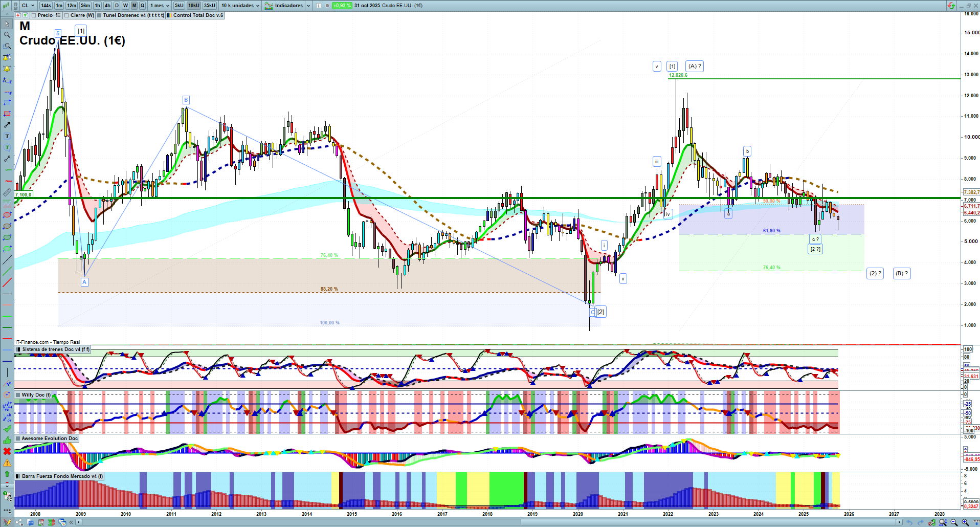Switch to the 12m timeframe
The width and height of the screenshot is (980, 527).
(x=72, y=6)
